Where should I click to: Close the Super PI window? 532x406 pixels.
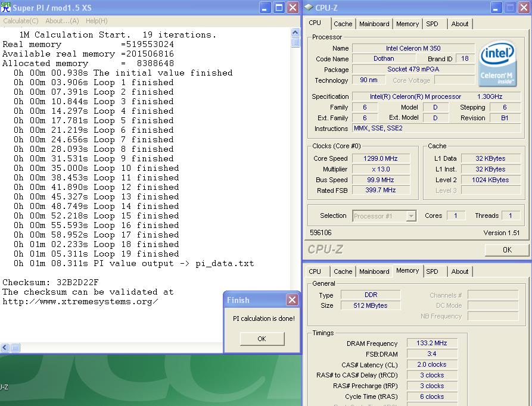[x=293, y=8]
